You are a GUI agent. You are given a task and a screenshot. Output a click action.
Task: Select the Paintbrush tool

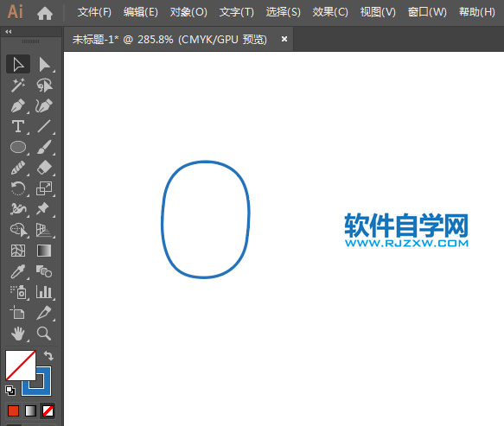44,147
